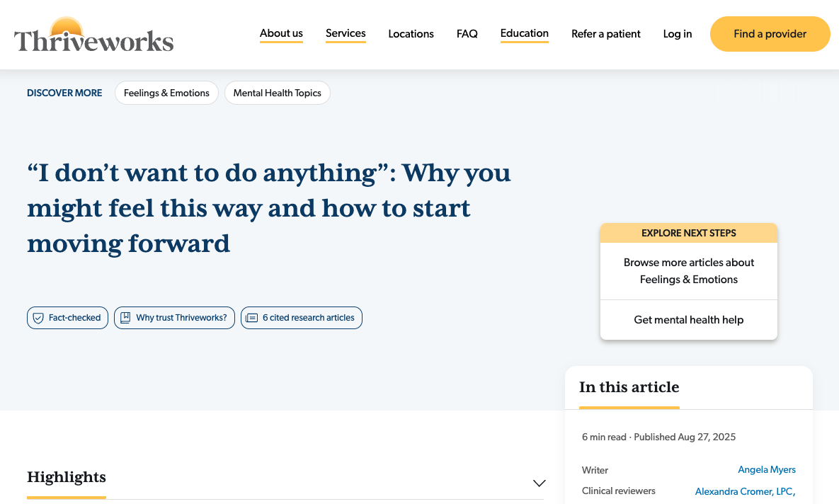Viewport: 839px width, 504px height.
Task: Open the About us menu
Action: click(281, 34)
